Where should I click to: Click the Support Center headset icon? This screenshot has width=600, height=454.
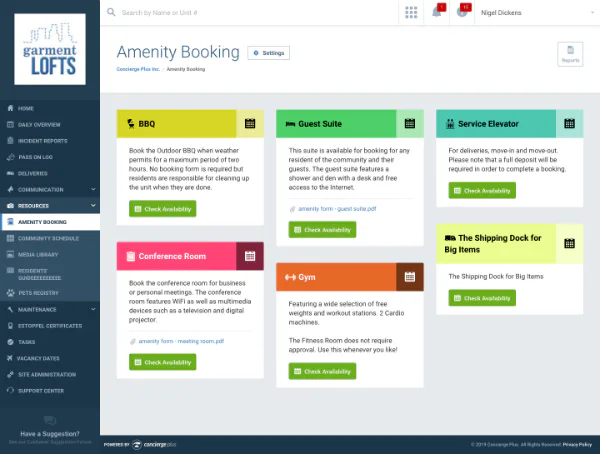pyautogui.click(x=10, y=390)
